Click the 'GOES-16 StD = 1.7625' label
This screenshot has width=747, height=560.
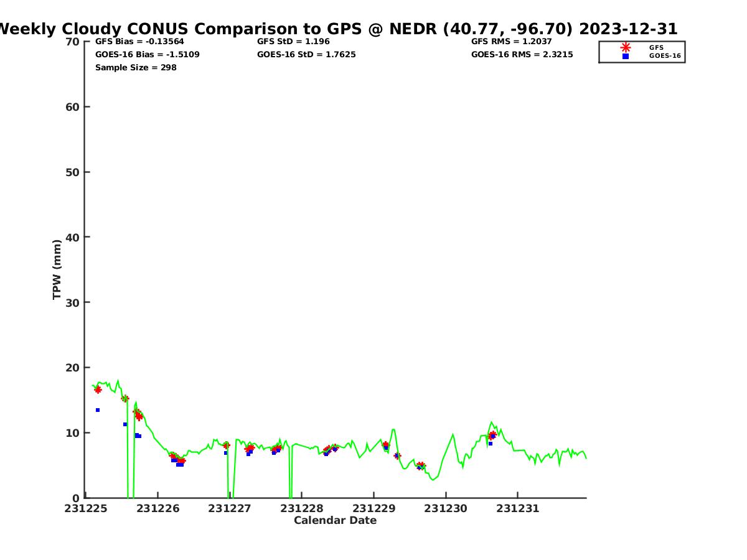(x=306, y=55)
